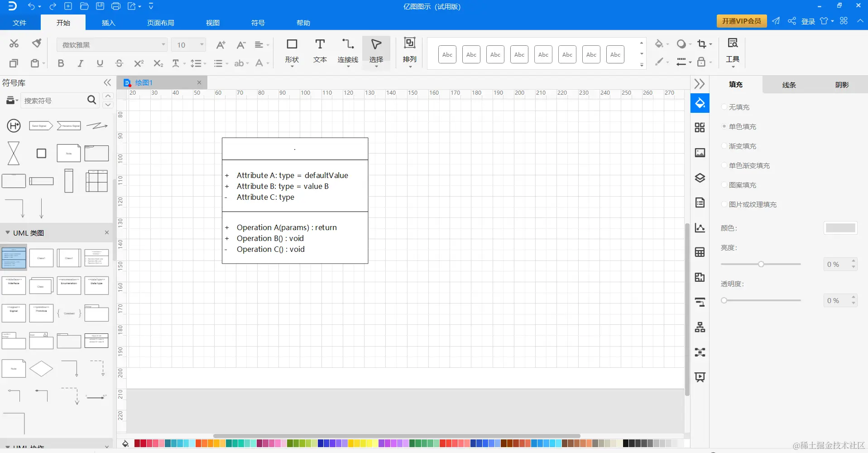Apply Strikethrough formatting
The height and width of the screenshot is (453, 868).
119,63
